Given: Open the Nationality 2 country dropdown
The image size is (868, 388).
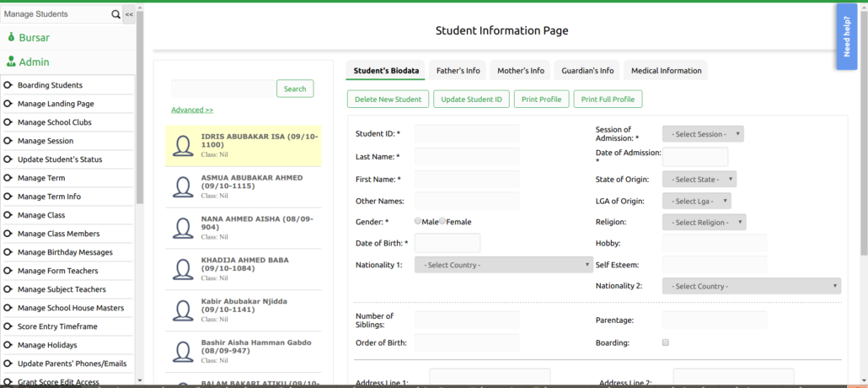Looking at the screenshot, I should [752, 286].
